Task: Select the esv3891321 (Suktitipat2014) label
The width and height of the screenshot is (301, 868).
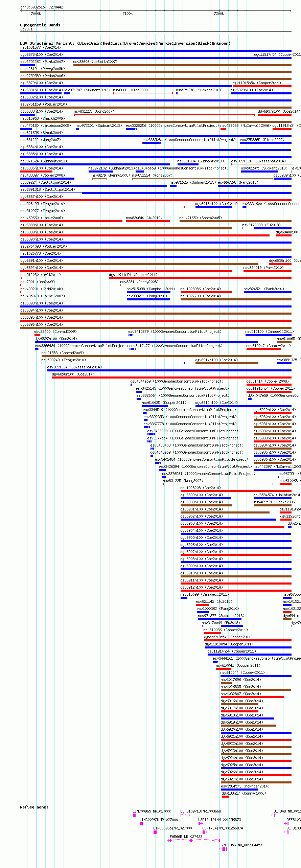Action: point(258,161)
